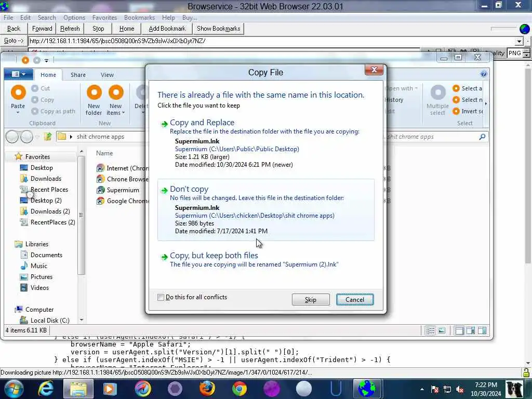Open the Bookmarks menu
The width and height of the screenshot is (532, 399).
coord(139,18)
